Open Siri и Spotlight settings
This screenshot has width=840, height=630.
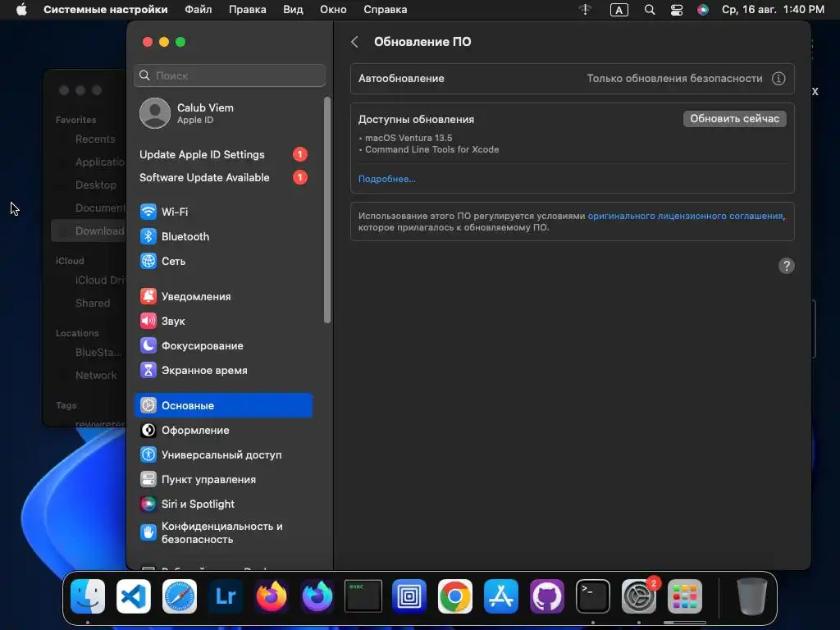(x=223, y=504)
